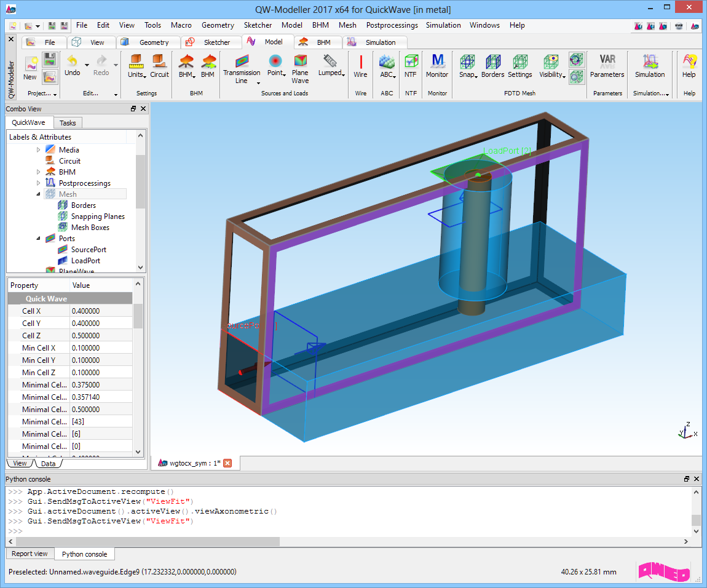Select the Circuit item in the tree
This screenshot has width=707, height=588.
click(x=70, y=161)
